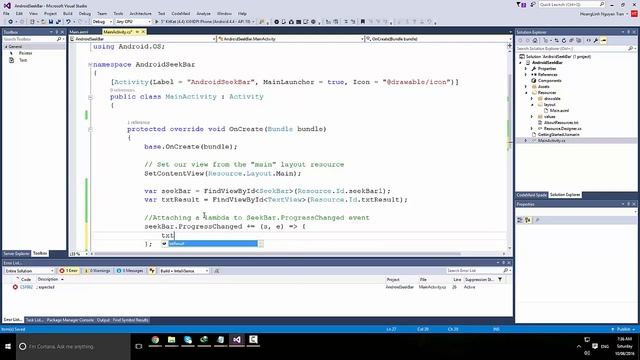Toggle the pin on the MainActivity.cs tab
The width and height of the screenshot is (640, 360).
point(137,32)
